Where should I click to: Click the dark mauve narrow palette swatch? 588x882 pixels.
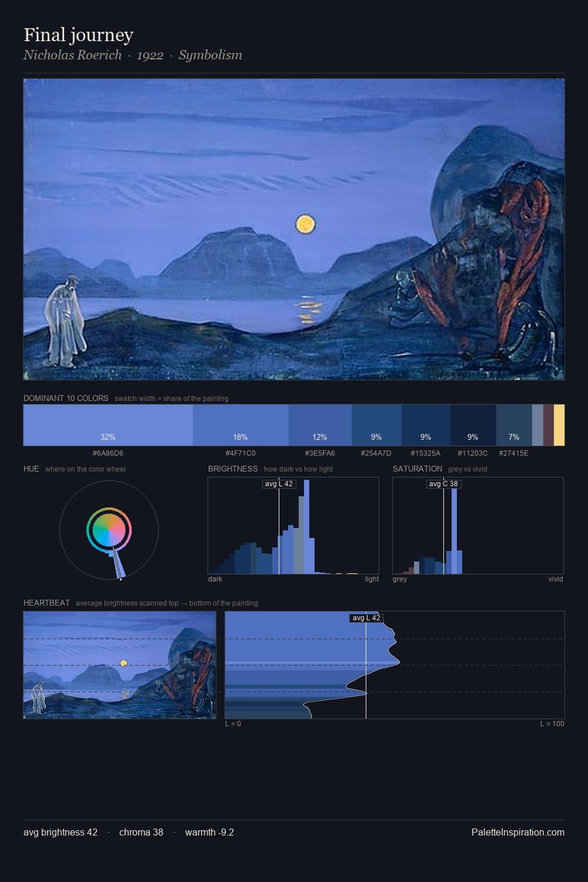click(x=549, y=425)
